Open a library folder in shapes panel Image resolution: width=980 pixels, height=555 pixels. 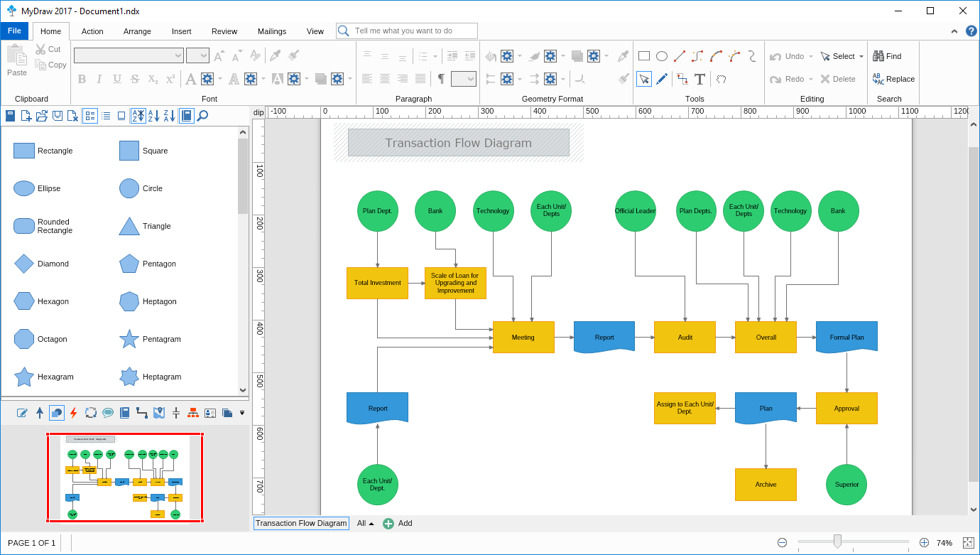(x=41, y=116)
